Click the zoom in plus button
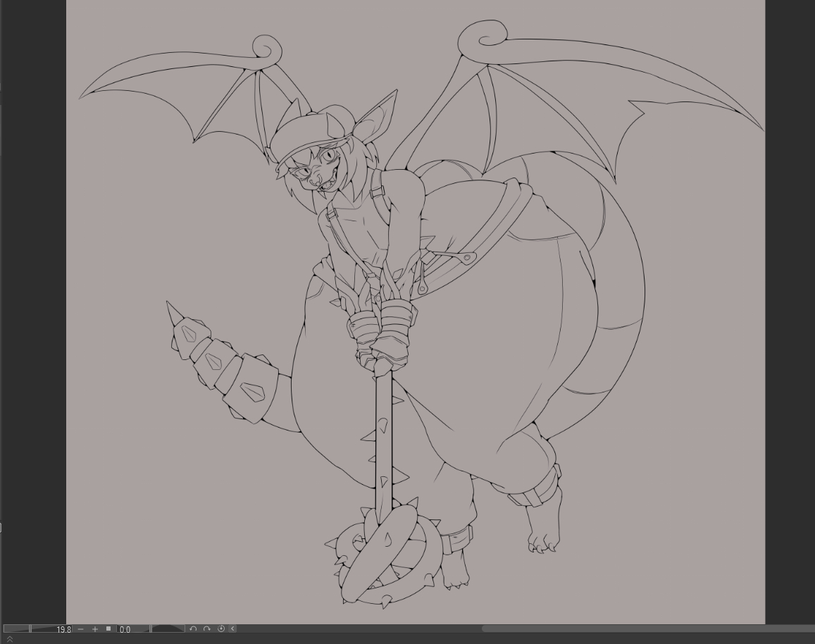Screen dimensions: 815x644 (95, 629)
